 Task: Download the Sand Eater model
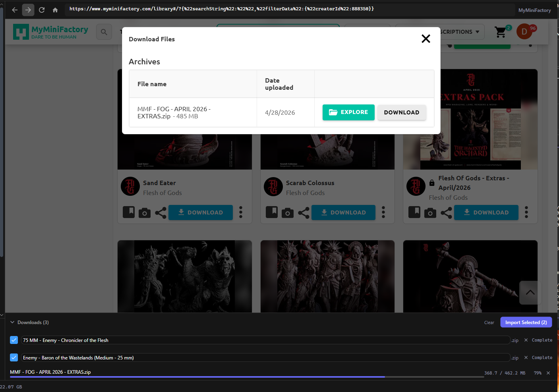click(201, 212)
